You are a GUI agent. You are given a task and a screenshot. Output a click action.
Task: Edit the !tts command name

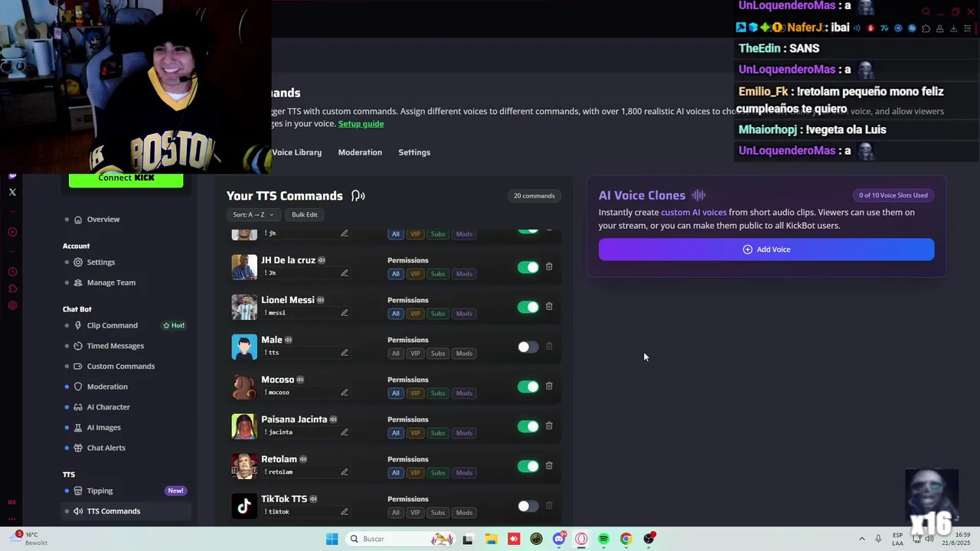click(x=345, y=352)
